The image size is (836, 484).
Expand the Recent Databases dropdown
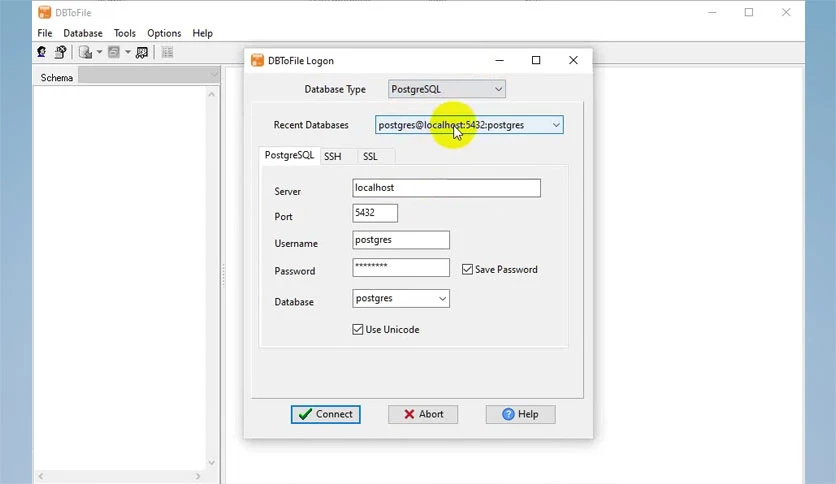click(x=556, y=125)
